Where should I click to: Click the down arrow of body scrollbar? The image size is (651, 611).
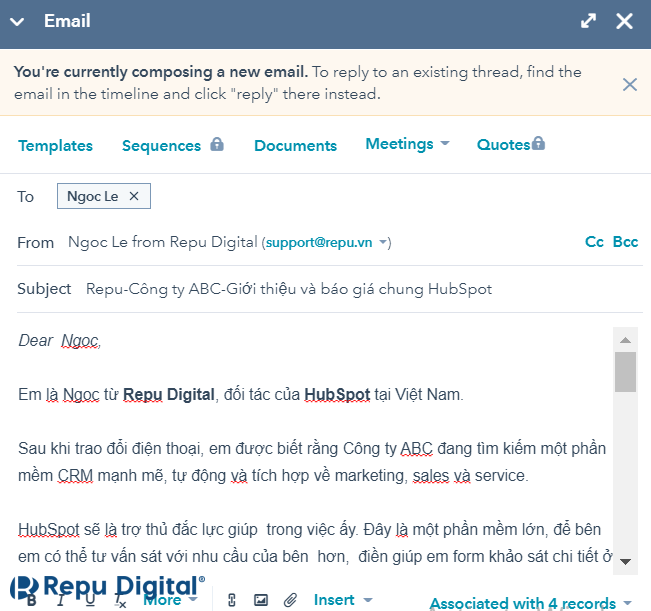[625, 562]
